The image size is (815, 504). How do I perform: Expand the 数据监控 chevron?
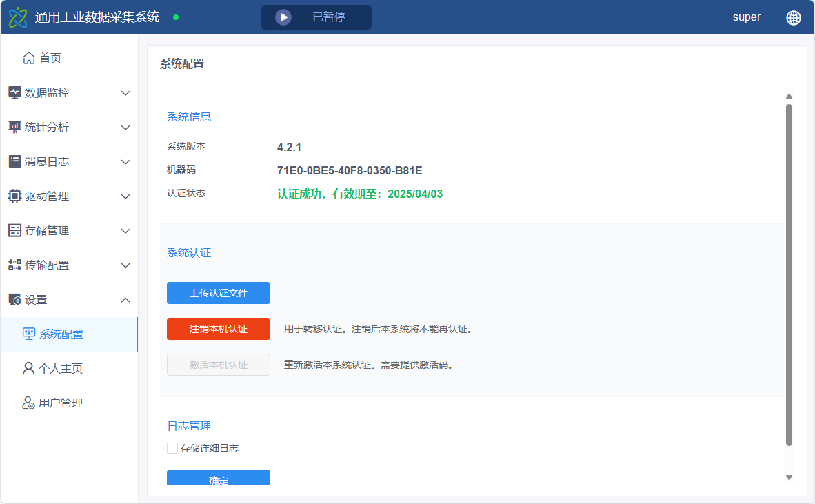click(125, 93)
